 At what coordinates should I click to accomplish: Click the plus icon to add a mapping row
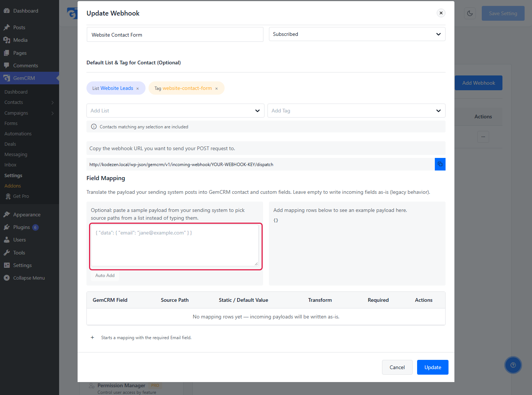(92, 337)
